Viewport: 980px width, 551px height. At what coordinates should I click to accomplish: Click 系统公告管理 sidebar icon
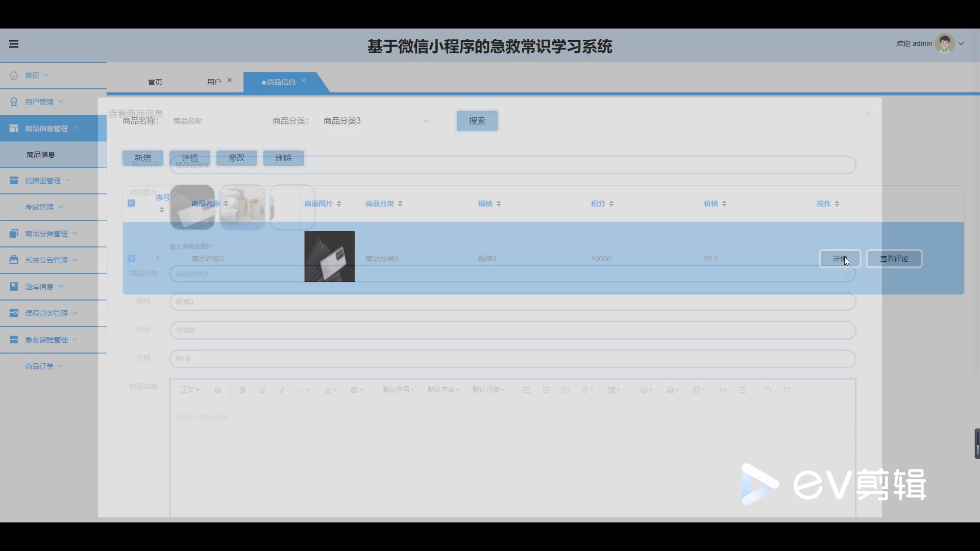(14, 260)
